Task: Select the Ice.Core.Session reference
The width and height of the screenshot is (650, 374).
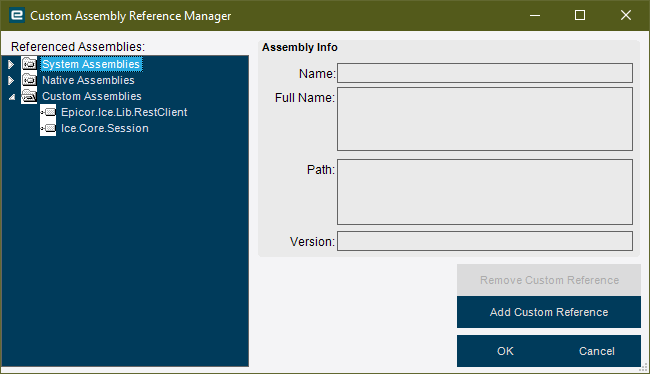Action: 104,128
